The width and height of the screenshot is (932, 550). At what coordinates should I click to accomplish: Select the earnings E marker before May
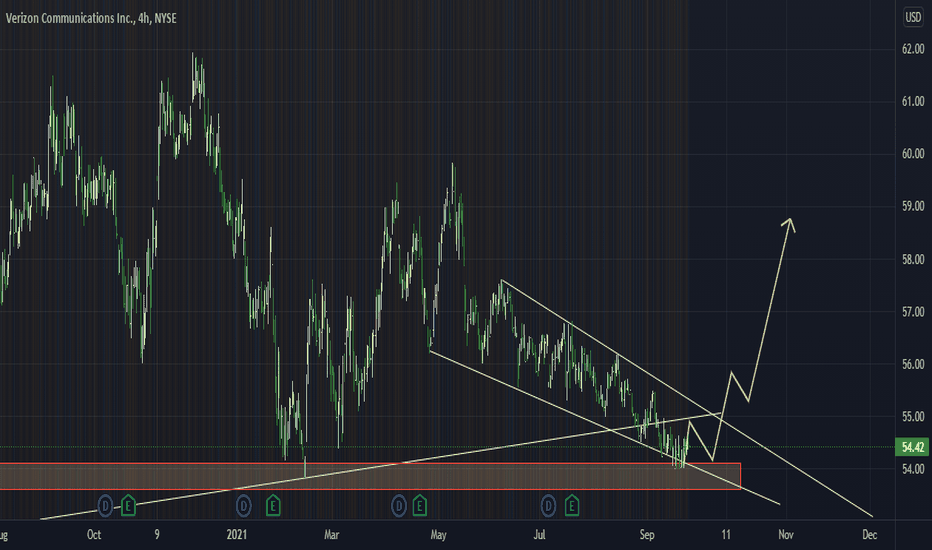pos(420,507)
